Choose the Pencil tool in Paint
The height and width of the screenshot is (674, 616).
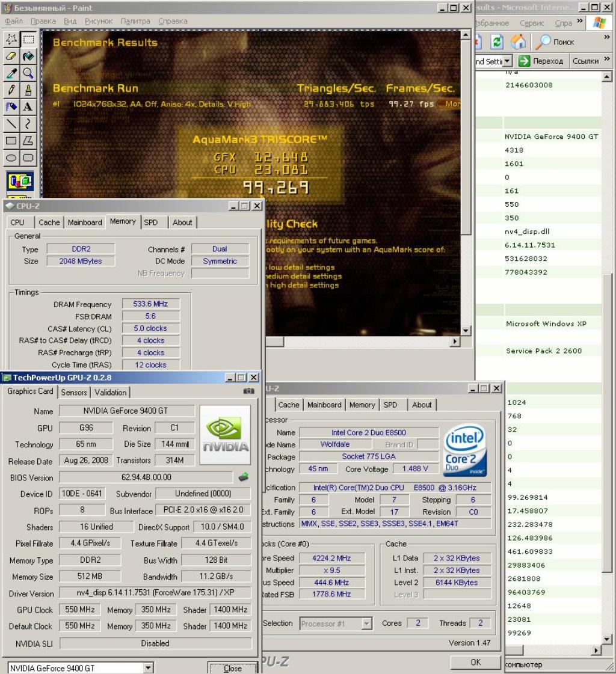pyautogui.click(x=11, y=90)
